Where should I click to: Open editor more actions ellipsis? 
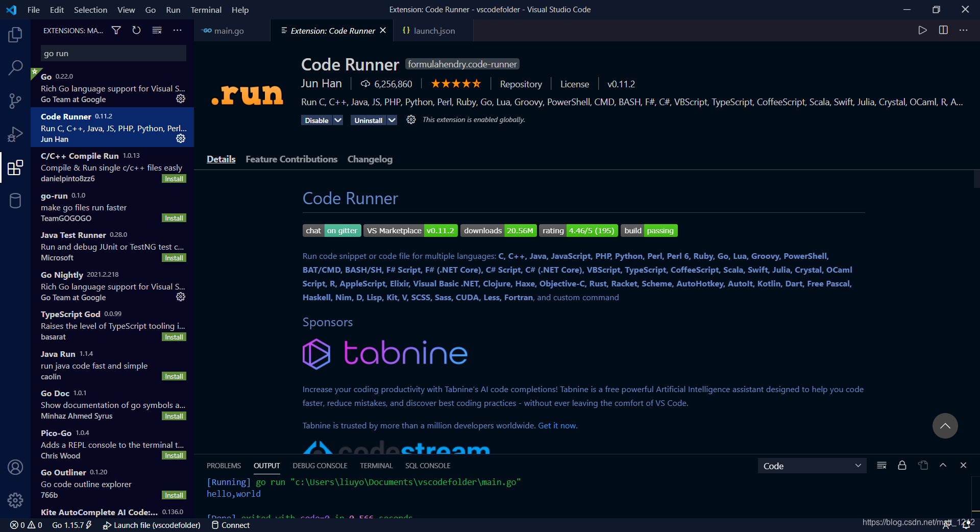[x=963, y=30]
